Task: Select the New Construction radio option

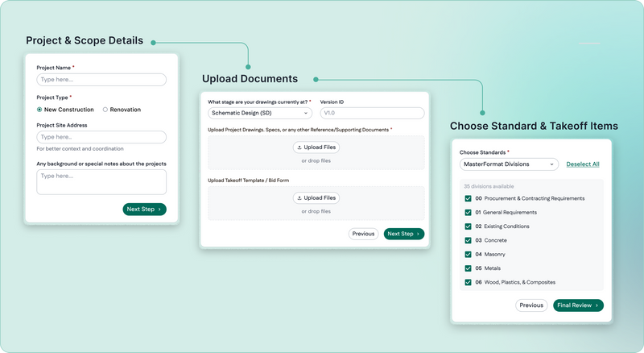Action: 40,110
